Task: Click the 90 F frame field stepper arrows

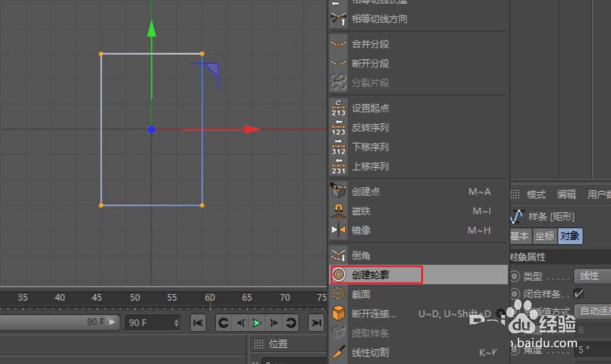Action: (x=177, y=322)
